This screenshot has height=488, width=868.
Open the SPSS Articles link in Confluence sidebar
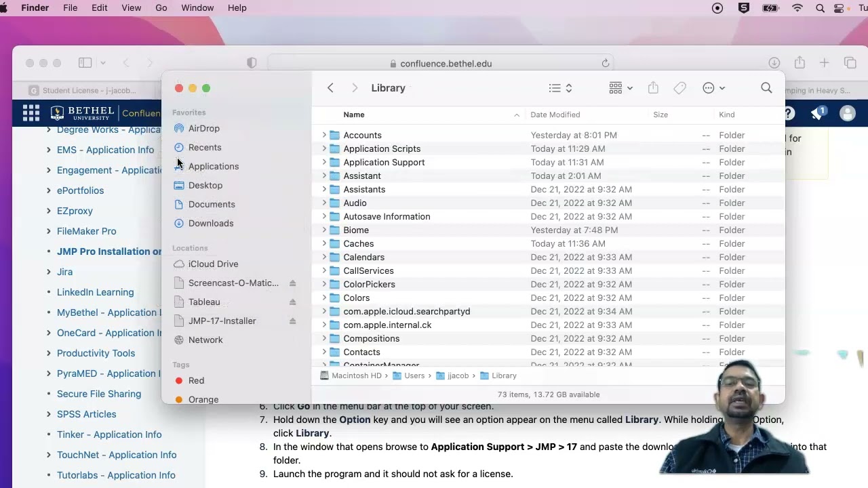[x=85, y=414]
